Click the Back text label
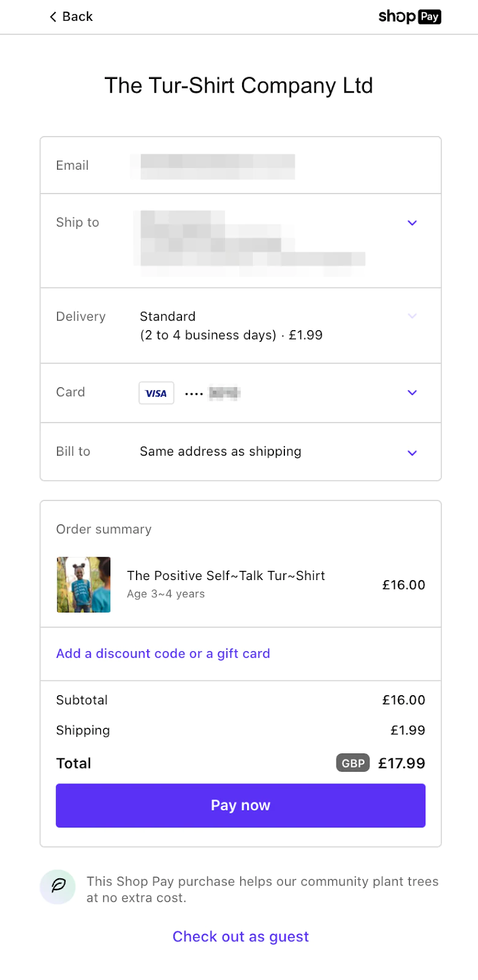This screenshot has height=980, width=478. pyautogui.click(x=78, y=17)
